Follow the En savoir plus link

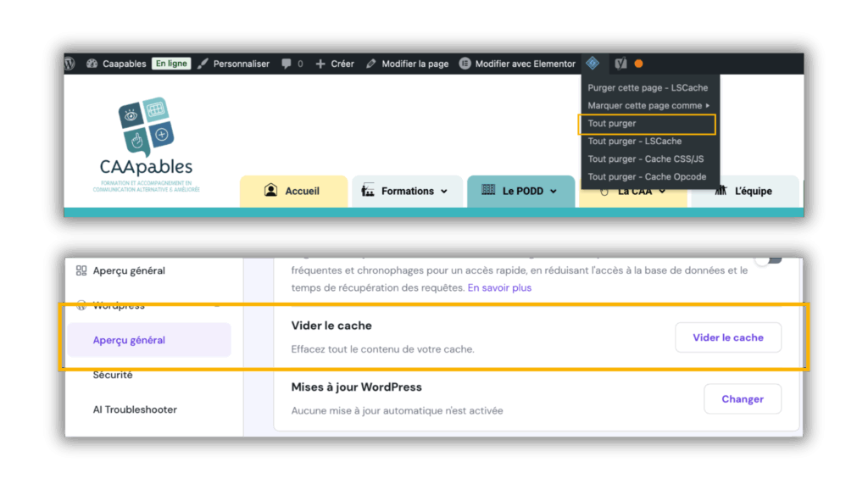coord(499,287)
